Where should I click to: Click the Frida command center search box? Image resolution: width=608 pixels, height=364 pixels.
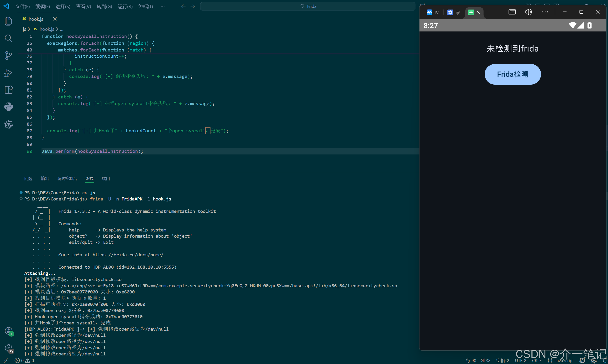[x=308, y=6]
